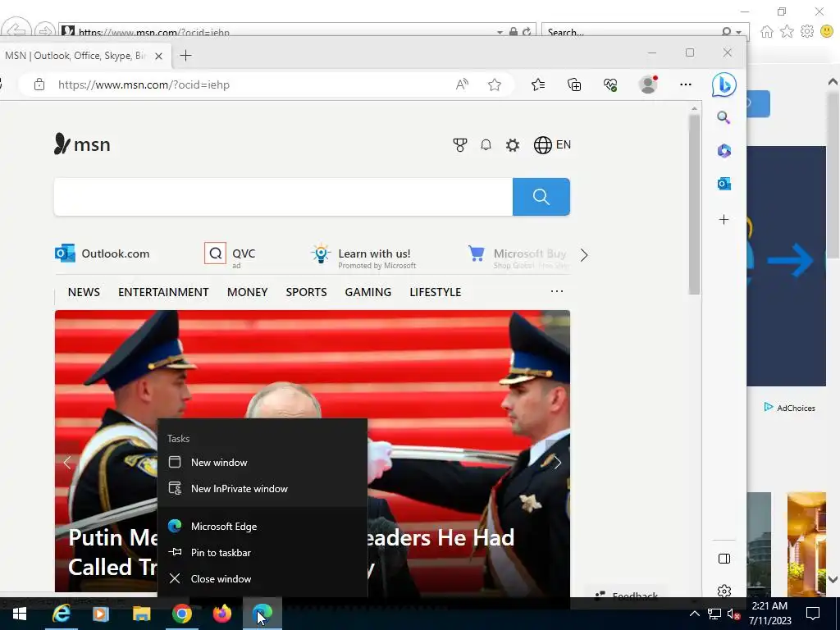840x630 pixels.
Task: Open the network tray icon
Action: (714, 614)
